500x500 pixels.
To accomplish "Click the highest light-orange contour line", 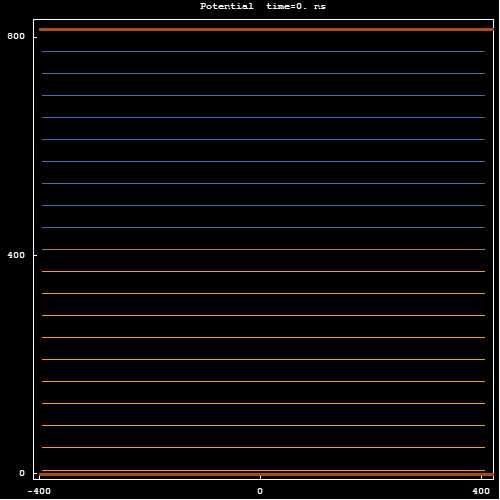I will [x=263, y=271].
